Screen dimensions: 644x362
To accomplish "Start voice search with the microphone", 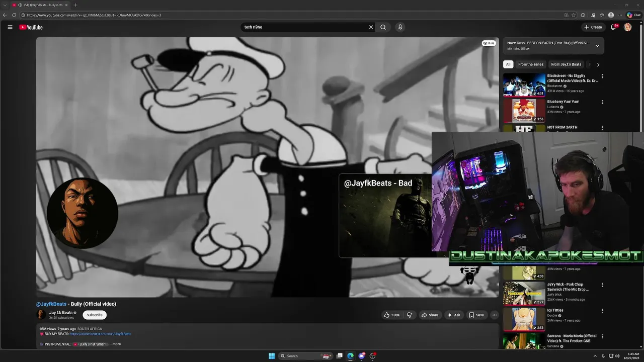I will point(400,27).
